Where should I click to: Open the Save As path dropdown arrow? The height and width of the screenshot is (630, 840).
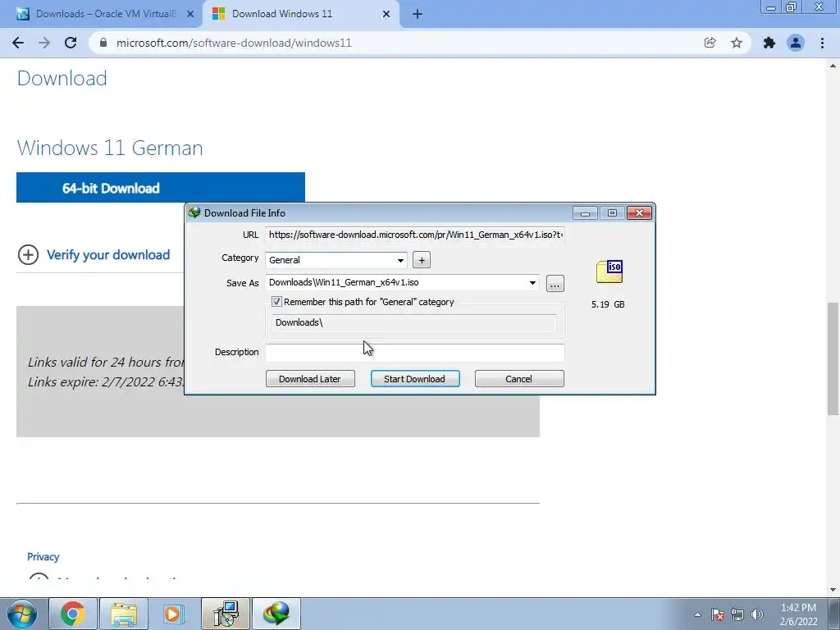coord(532,282)
